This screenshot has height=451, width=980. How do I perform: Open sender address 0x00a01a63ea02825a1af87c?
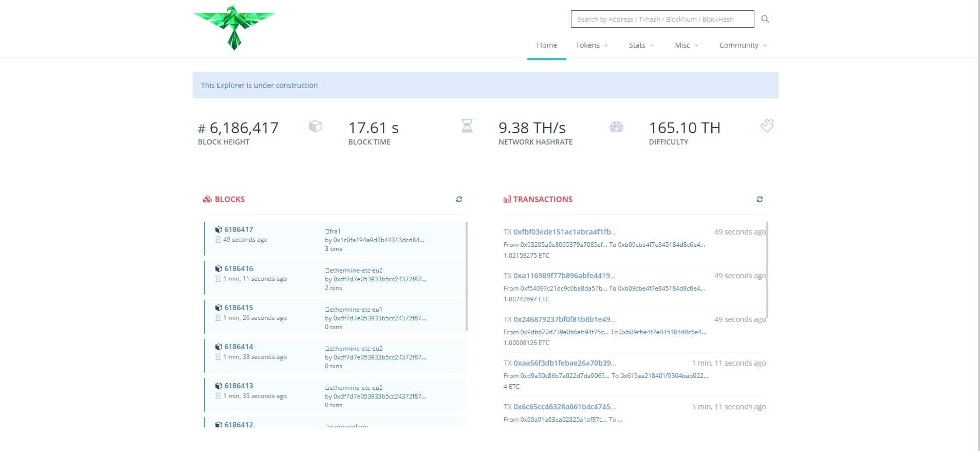coord(563,420)
